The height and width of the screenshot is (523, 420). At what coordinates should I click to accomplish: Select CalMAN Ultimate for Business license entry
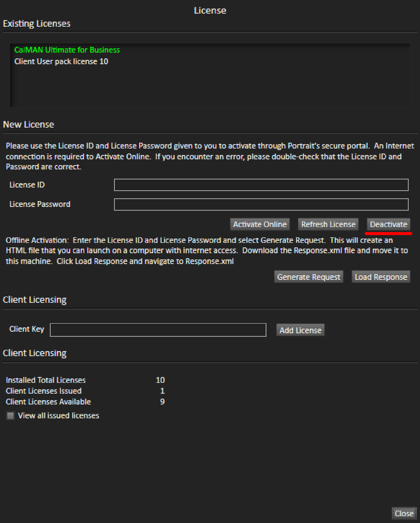67,50
